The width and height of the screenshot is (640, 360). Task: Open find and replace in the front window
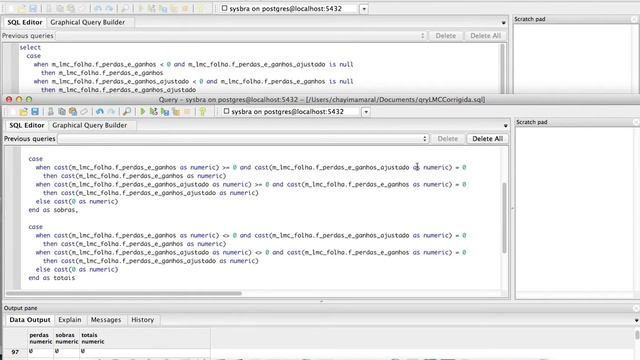point(127,111)
